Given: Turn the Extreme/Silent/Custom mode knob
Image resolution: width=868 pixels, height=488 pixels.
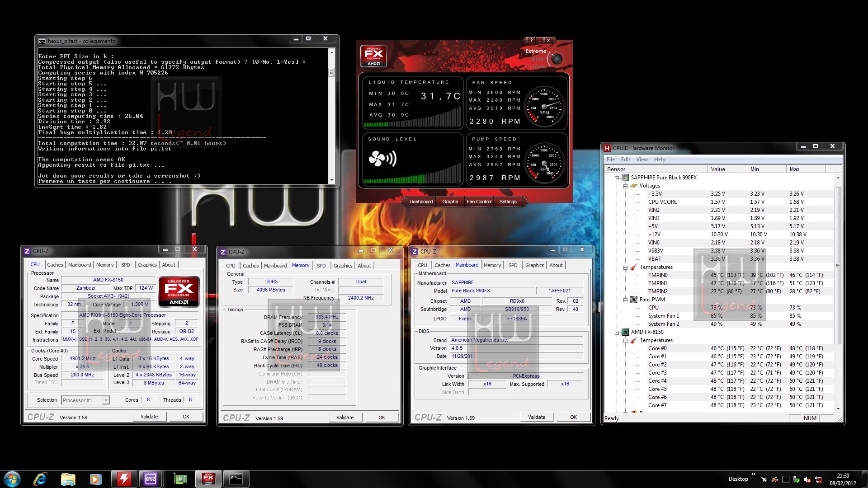Looking at the screenshot, I should click(557, 59).
